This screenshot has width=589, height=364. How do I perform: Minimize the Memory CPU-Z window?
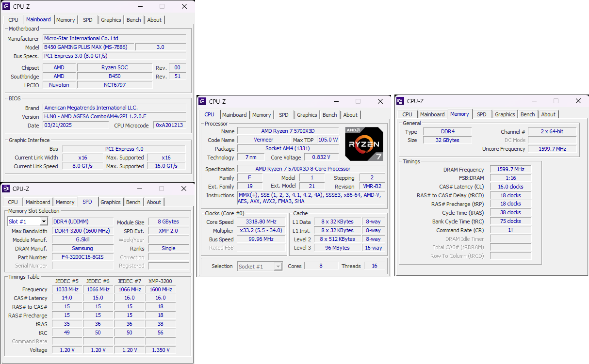[x=534, y=101]
